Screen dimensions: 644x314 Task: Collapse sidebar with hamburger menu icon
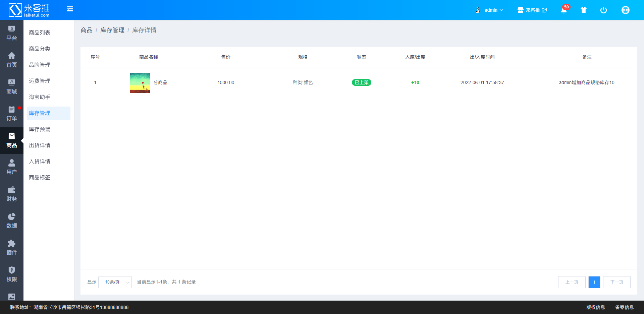click(70, 9)
